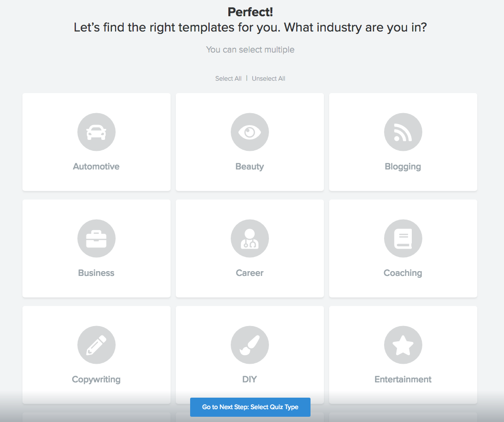504x422 pixels.
Task: Toggle the Beauty industry label
Action: pyautogui.click(x=249, y=167)
